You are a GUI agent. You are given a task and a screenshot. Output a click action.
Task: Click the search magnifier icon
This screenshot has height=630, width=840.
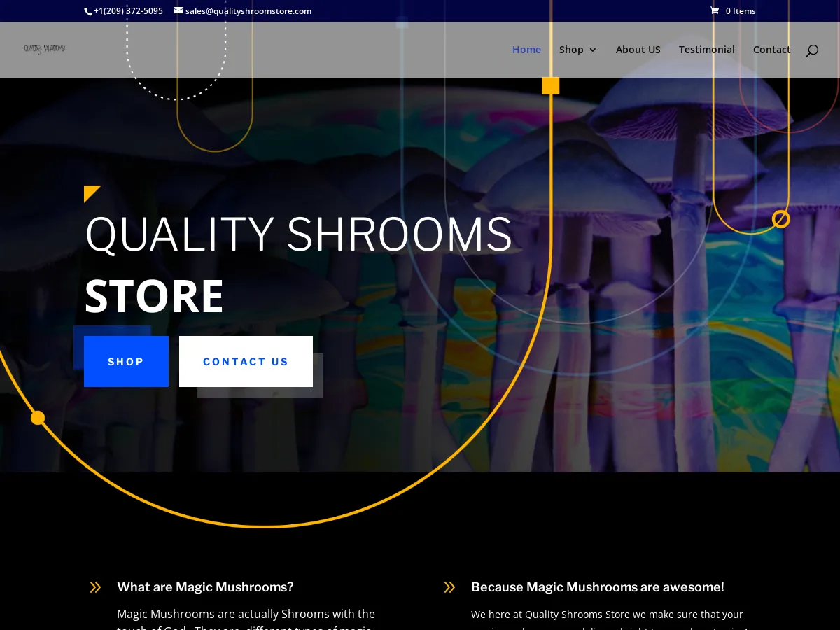point(811,50)
